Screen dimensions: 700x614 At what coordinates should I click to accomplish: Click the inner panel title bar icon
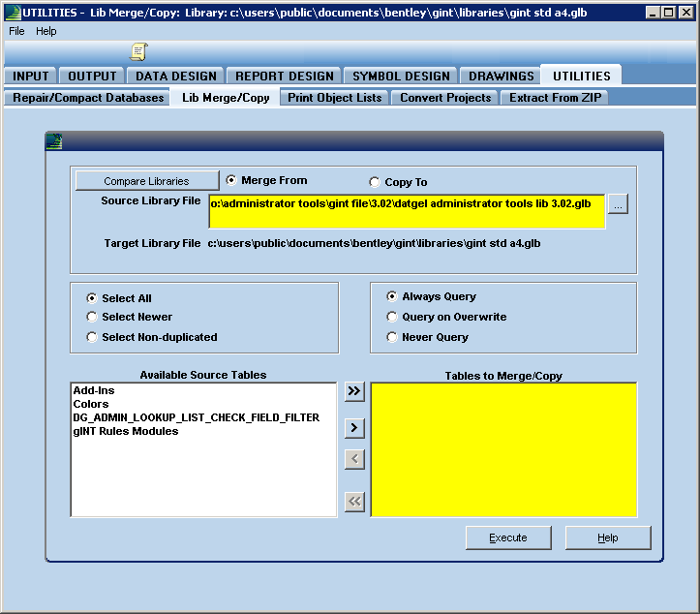54,141
